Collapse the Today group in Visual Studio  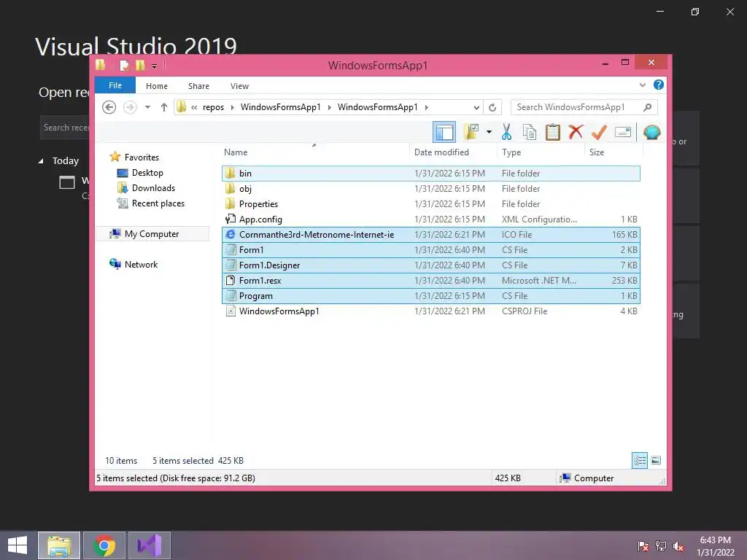tap(41, 161)
